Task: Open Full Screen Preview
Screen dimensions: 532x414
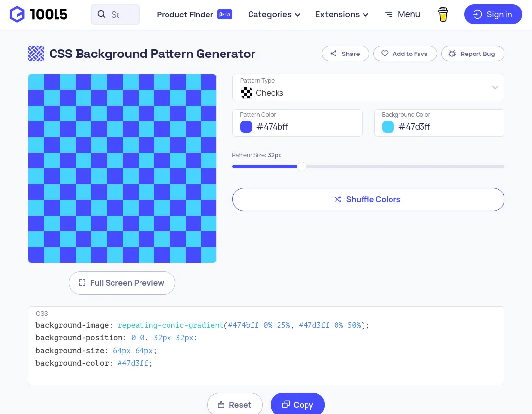Action: [x=122, y=283]
